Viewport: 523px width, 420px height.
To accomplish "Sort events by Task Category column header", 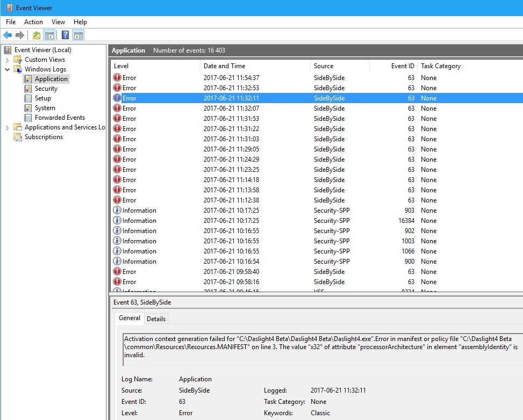I will click(x=470, y=66).
